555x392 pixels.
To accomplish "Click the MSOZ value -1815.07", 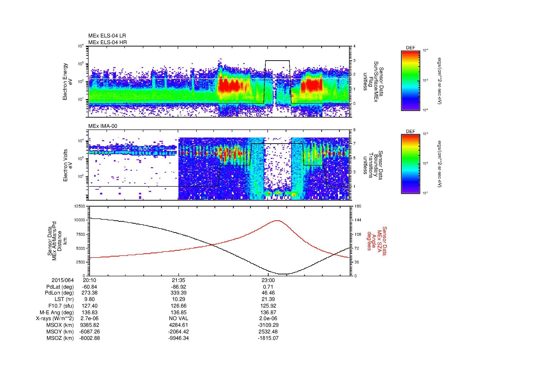I will coord(268,338).
